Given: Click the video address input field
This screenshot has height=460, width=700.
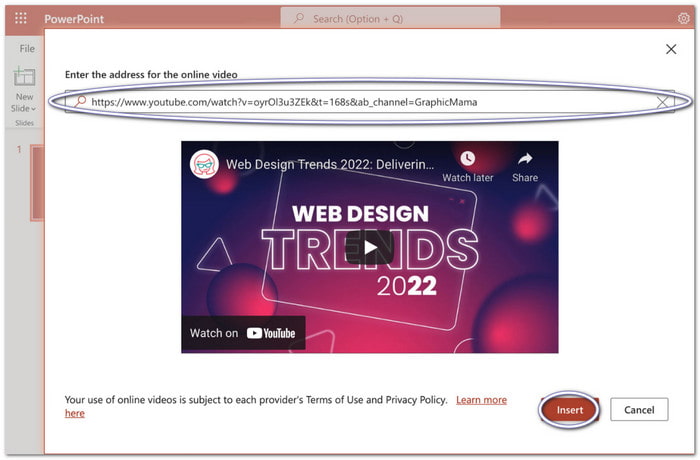Looking at the screenshot, I should click(x=370, y=102).
